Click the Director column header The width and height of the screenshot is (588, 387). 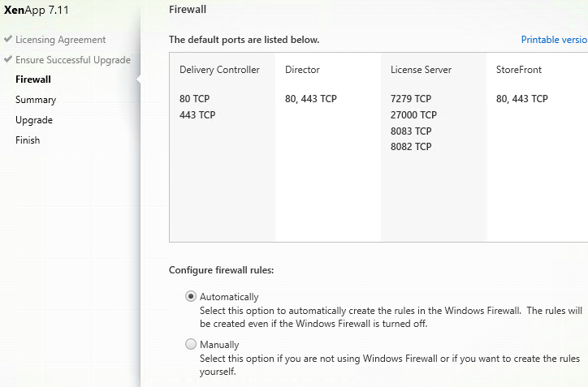point(302,70)
